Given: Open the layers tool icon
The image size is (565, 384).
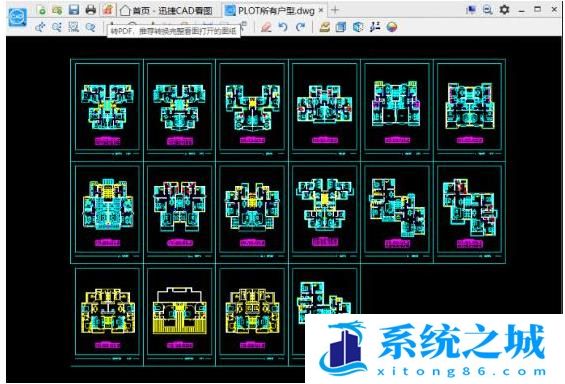Looking at the screenshot, I should tap(341, 27).
